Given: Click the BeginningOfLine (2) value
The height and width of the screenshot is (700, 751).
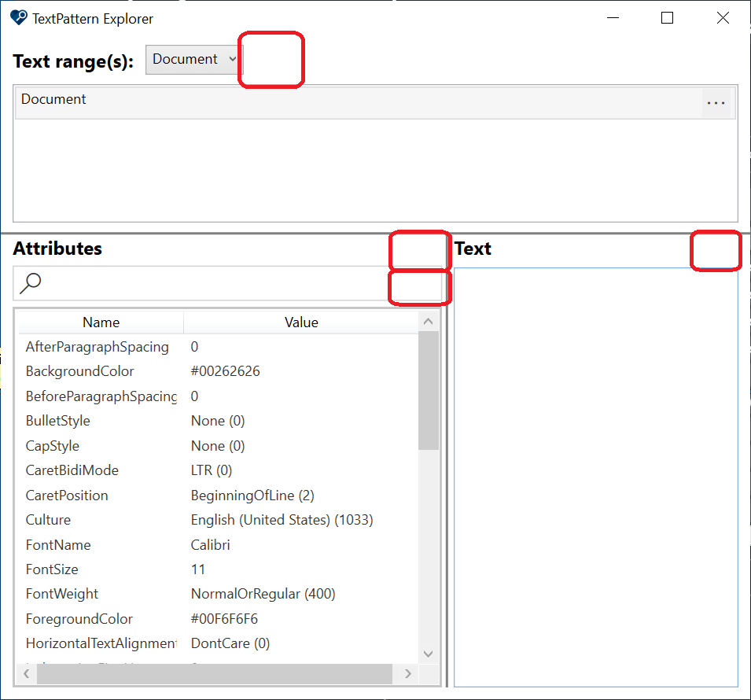Looking at the screenshot, I should coord(252,496).
